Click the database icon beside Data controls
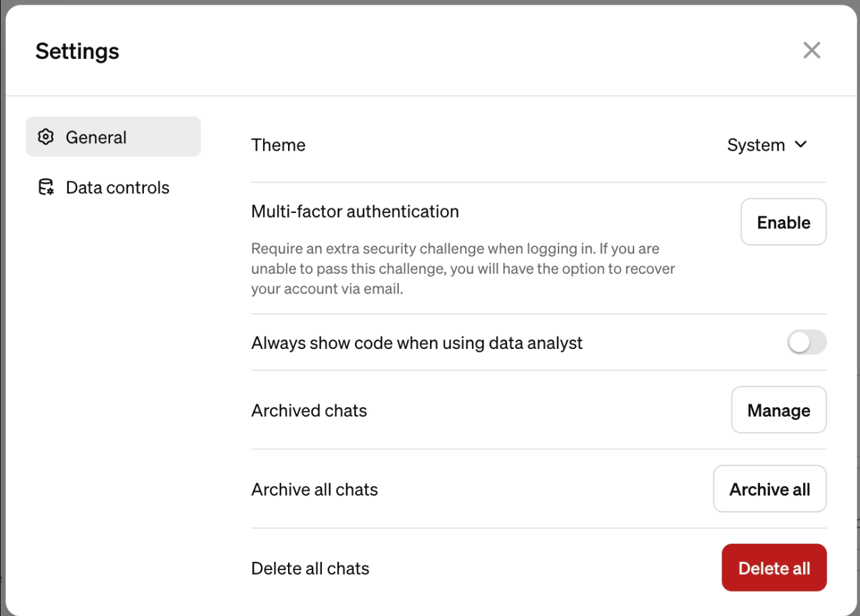 pyautogui.click(x=45, y=187)
